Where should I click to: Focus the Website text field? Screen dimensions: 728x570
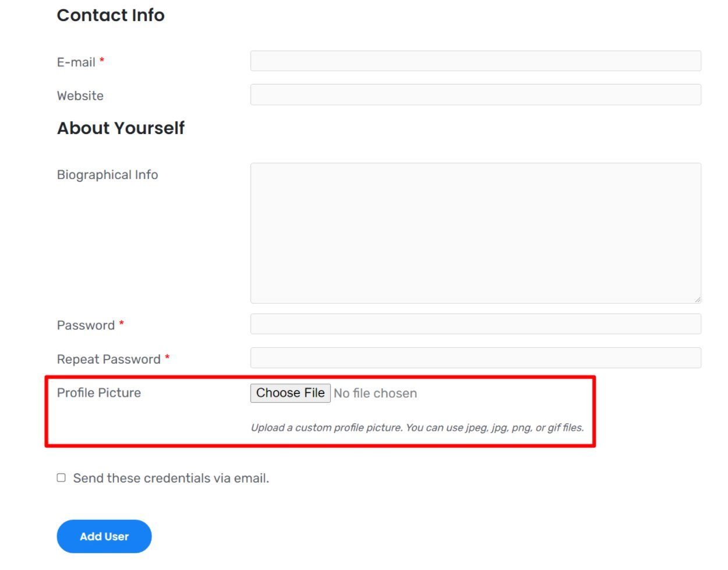[475, 95]
